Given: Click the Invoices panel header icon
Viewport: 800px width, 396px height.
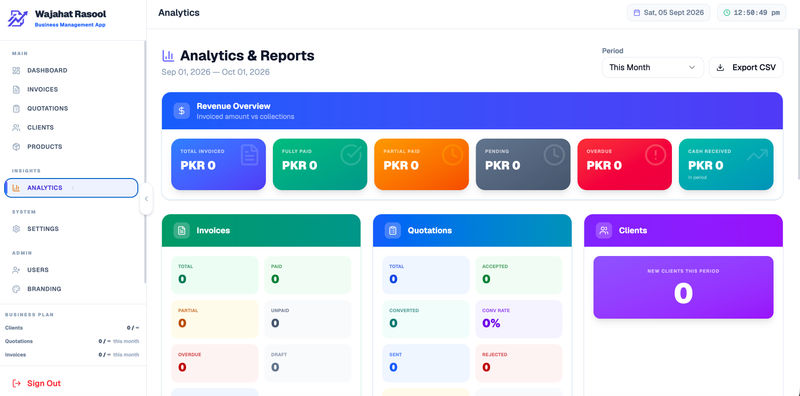Looking at the screenshot, I should tap(181, 231).
